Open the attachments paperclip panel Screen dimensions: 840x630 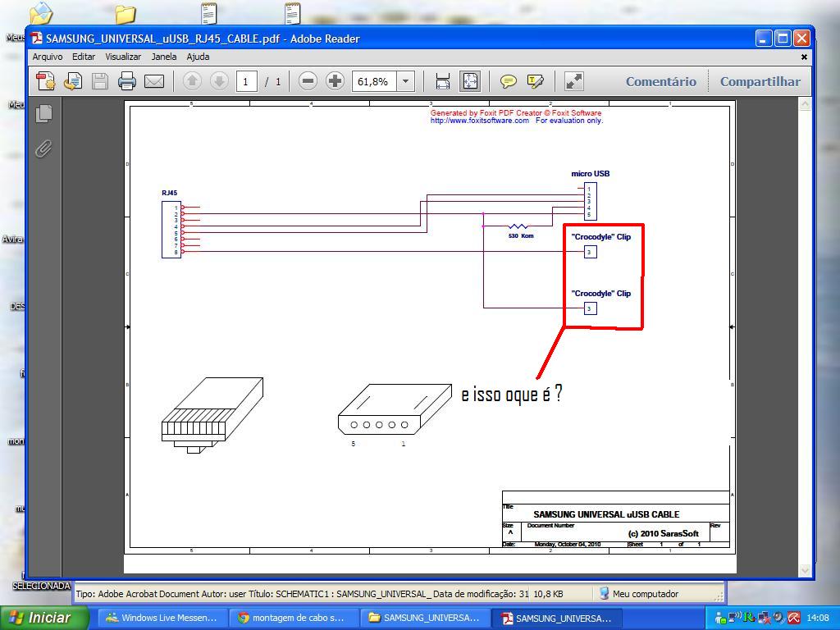44,148
